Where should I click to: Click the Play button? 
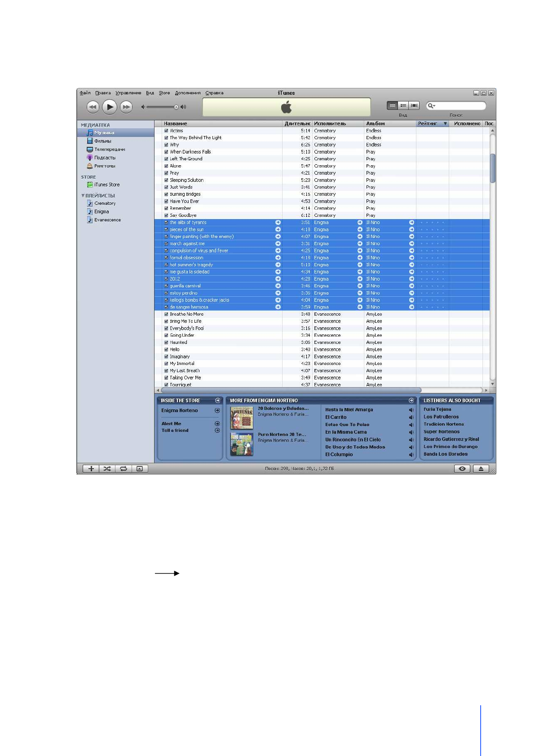coord(110,107)
